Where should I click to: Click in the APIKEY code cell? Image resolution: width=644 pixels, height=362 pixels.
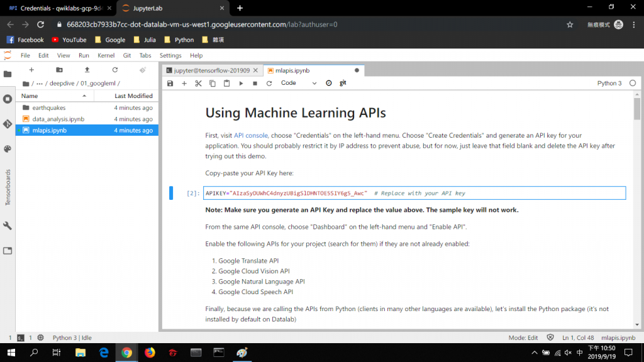pos(414,194)
